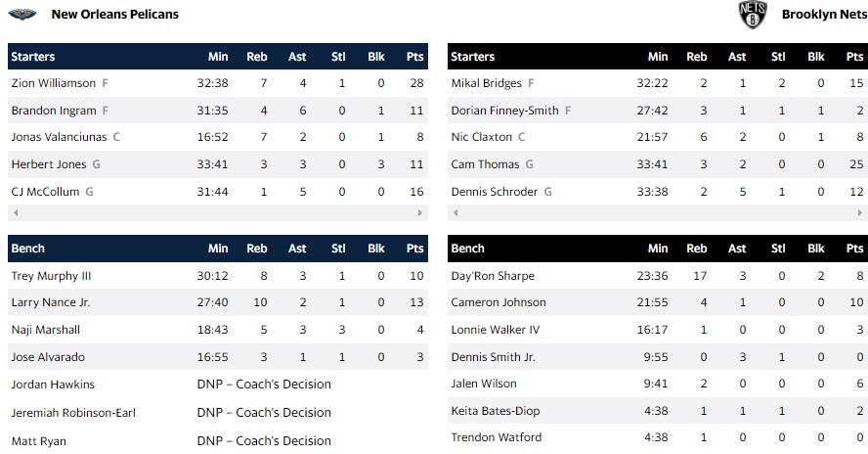The height and width of the screenshot is (454, 868).
Task: Open Mikal Bridges' player profile
Action: point(487,84)
